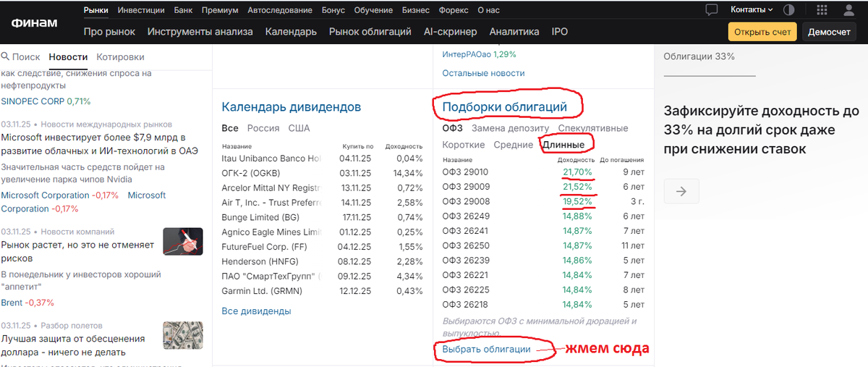Select the Спекулятивные bonds tab
The image size is (868, 367).
tap(593, 128)
